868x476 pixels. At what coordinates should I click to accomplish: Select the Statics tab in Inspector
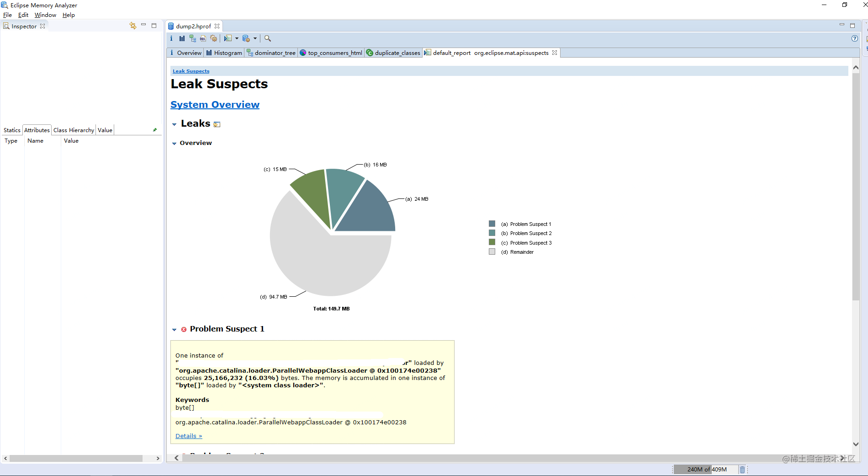12,130
